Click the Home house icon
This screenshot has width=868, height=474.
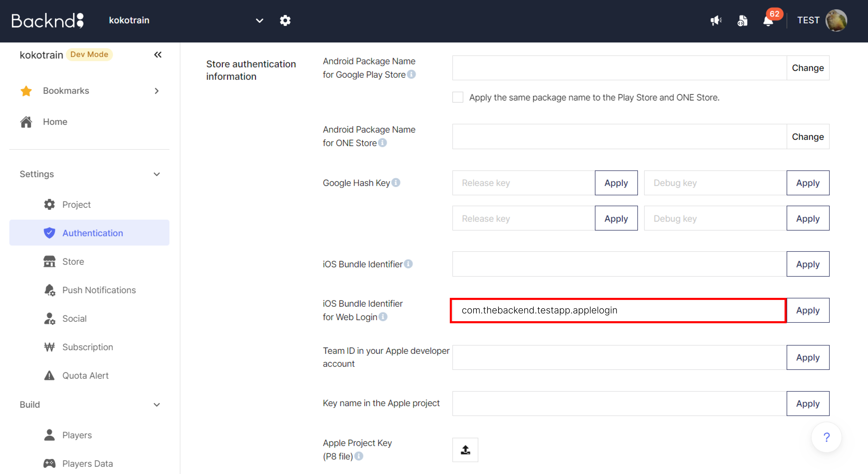click(26, 122)
